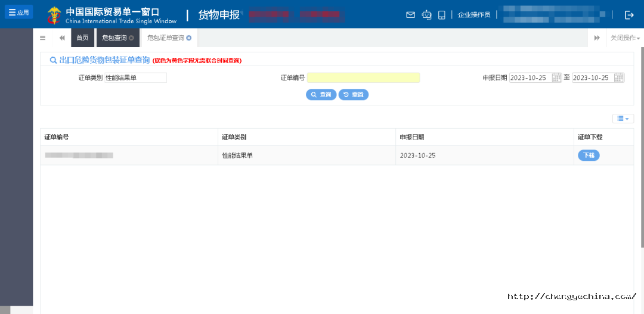Focus the yellow 证单编号 input field

click(x=364, y=77)
